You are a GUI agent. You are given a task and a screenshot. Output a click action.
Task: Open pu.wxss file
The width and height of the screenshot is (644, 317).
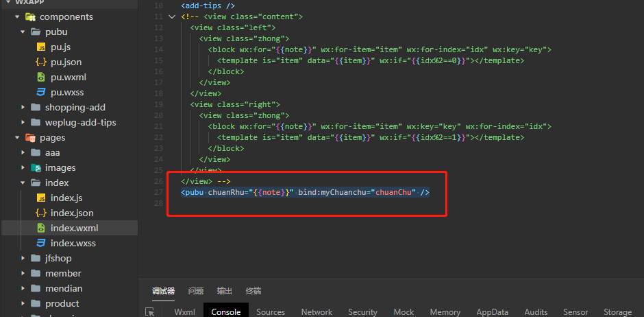pos(67,93)
